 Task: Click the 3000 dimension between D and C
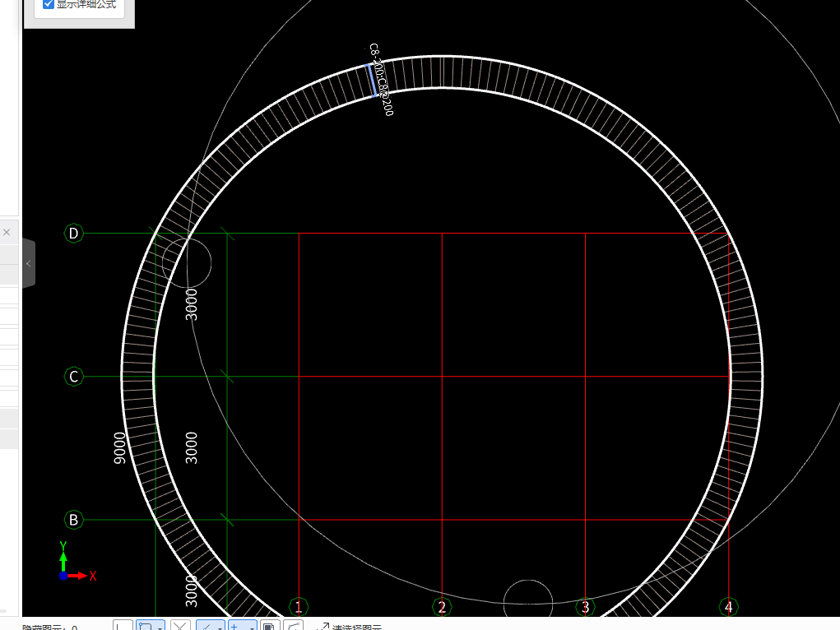(x=191, y=304)
